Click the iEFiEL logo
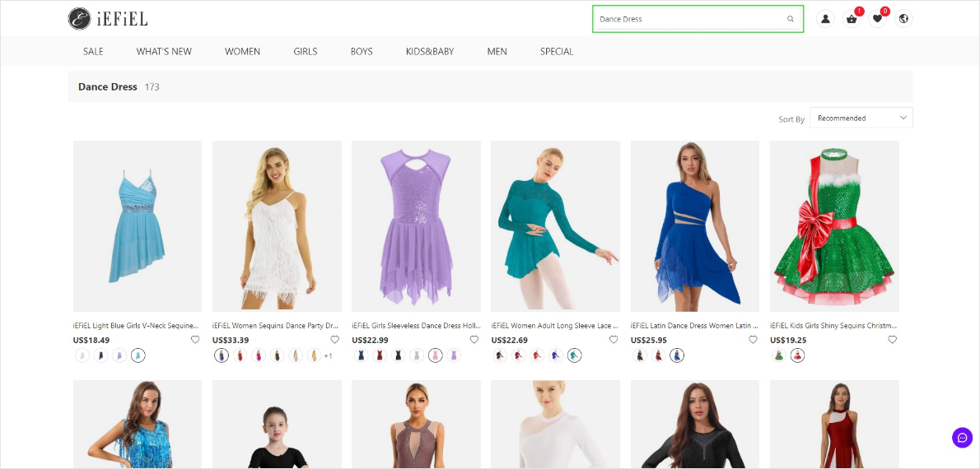Screen dimensions: 980x469 point(108,19)
